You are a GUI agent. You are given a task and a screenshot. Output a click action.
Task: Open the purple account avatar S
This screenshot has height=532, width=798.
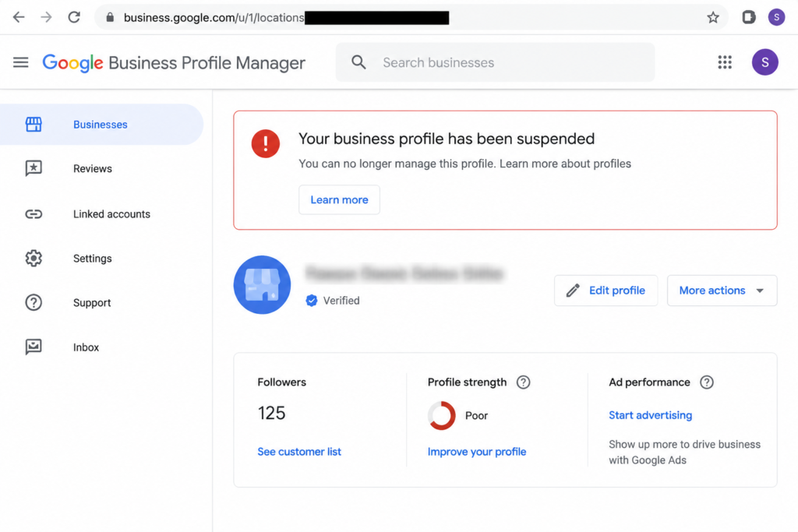coord(765,62)
